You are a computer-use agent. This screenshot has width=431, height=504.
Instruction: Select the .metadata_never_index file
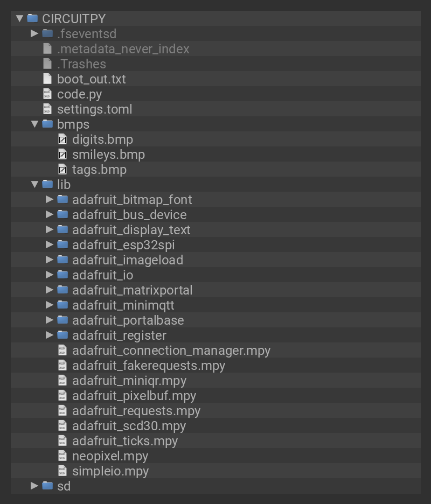(123, 49)
